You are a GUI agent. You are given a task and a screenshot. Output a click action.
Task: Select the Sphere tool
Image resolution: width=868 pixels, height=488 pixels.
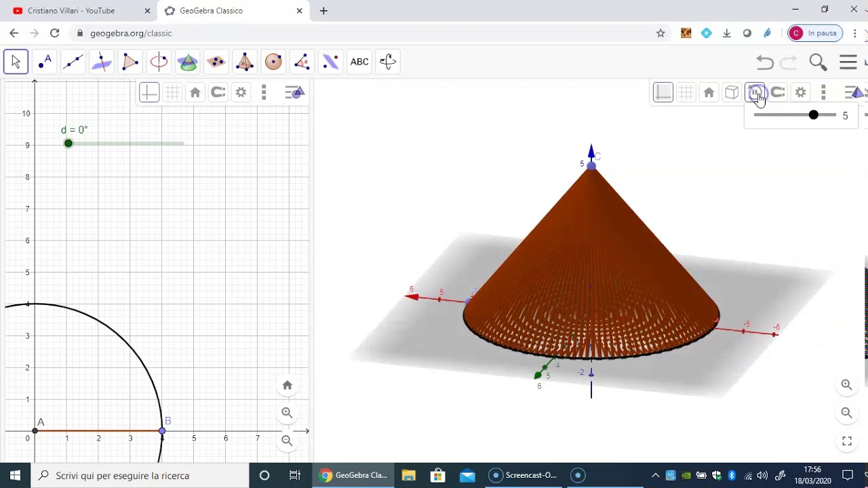click(273, 62)
